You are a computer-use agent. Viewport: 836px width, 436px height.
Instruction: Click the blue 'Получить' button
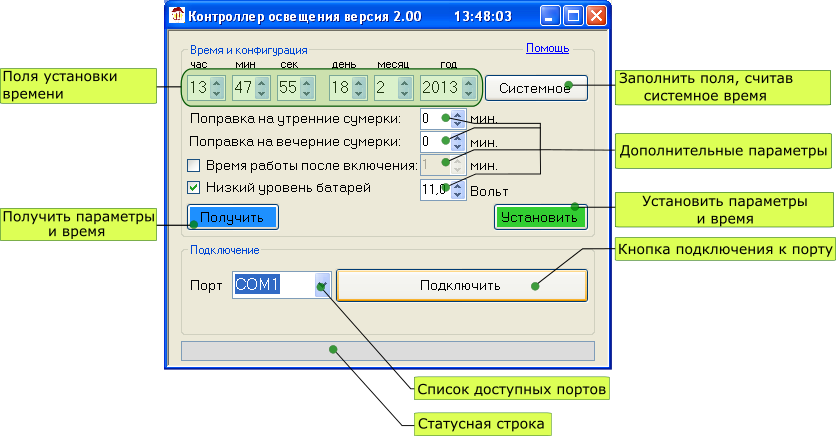pyautogui.click(x=232, y=217)
